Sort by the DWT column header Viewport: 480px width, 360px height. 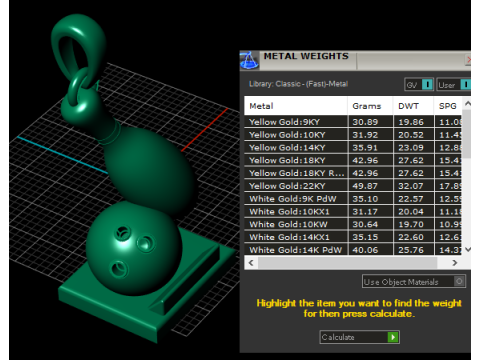pos(413,106)
